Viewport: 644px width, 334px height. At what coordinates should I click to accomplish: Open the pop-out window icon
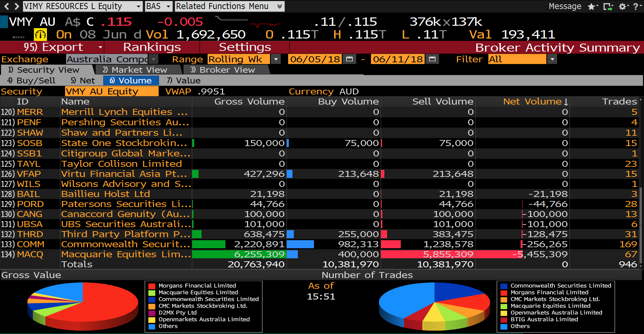pos(607,6)
